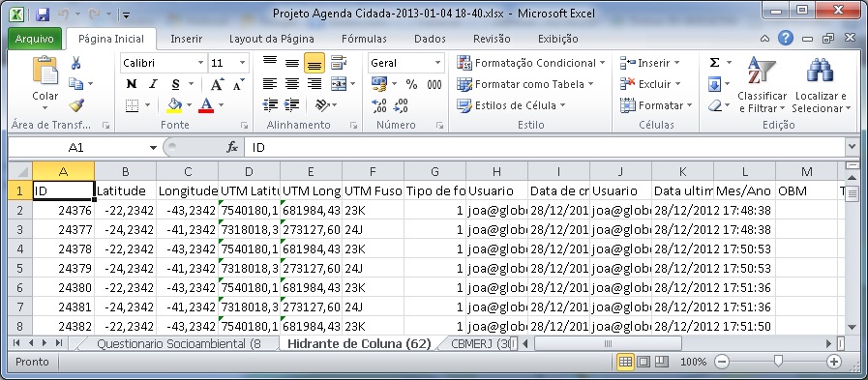The width and height of the screenshot is (868, 380).
Task: Decrease font size with the small A icon
Action: tap(239, 84)
